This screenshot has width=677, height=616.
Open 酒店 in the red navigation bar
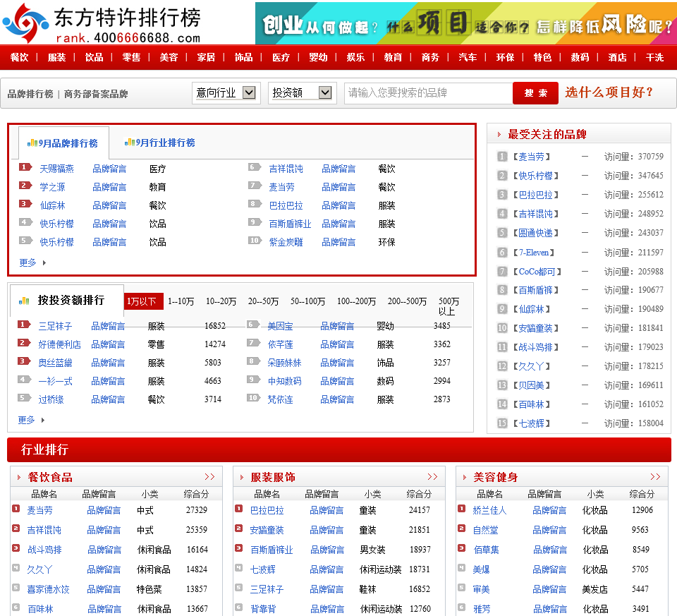pyautogui.click(x=617, y=57)
